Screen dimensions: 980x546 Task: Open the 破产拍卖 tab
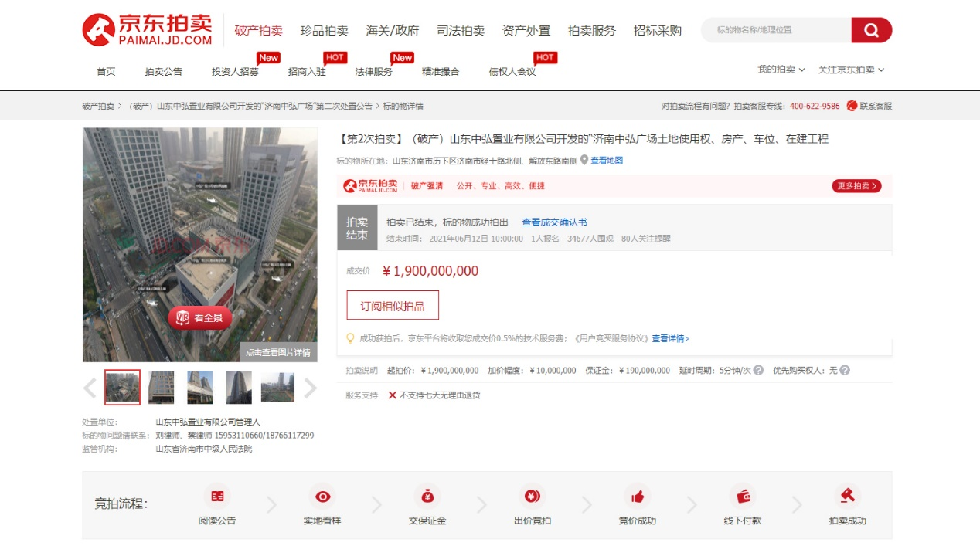pyautogui.click(x=259, y=31)
